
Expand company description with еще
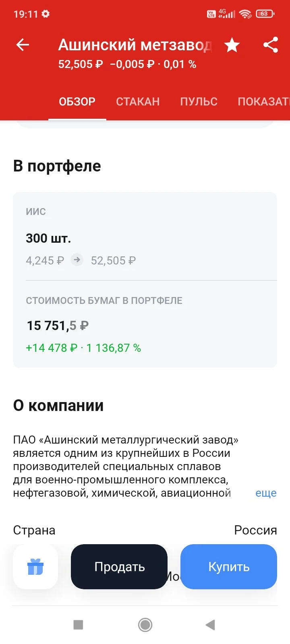[x=266, y=493]
